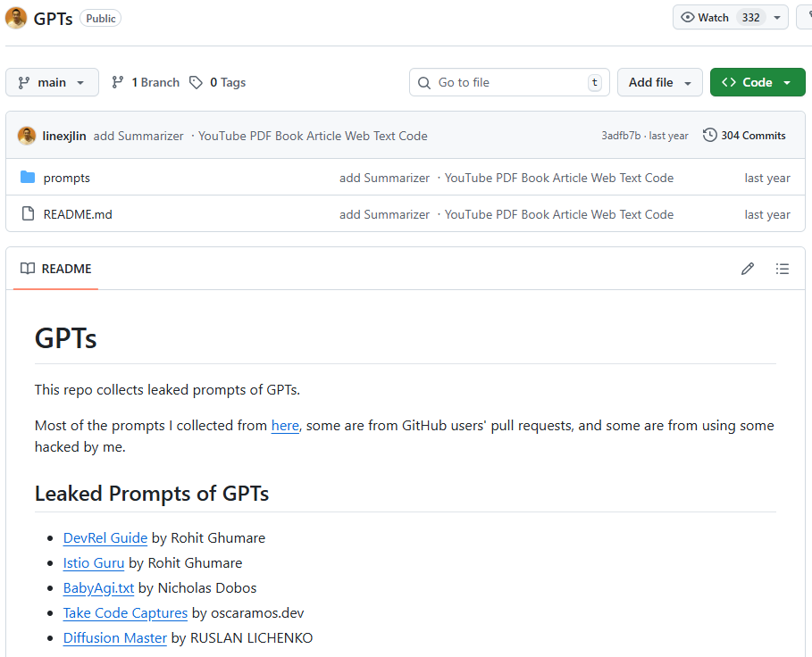Open commit hash 3adfb7b
812x657 pixels.
coord(621,136)
